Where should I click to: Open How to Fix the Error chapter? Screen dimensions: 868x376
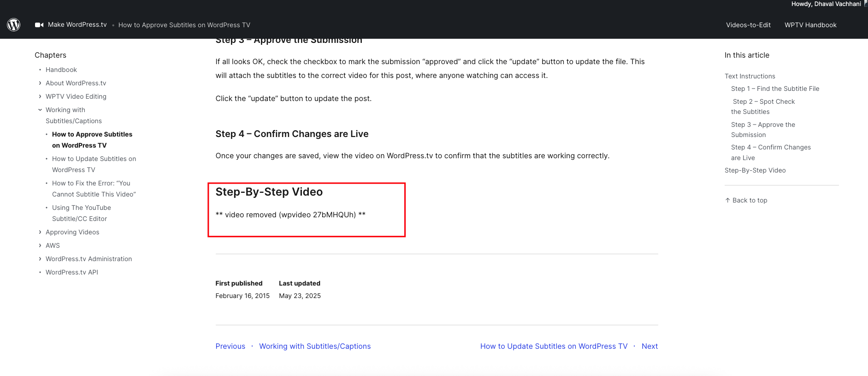pyautogui.click(x=94, y=189)
